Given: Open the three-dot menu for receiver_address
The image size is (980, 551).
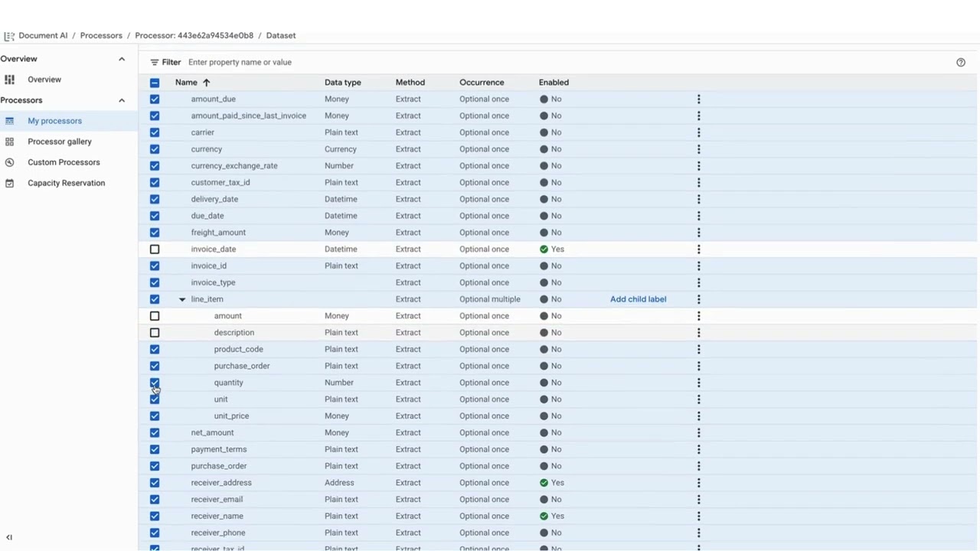Looking at the screenshot, I should [698, 483].
